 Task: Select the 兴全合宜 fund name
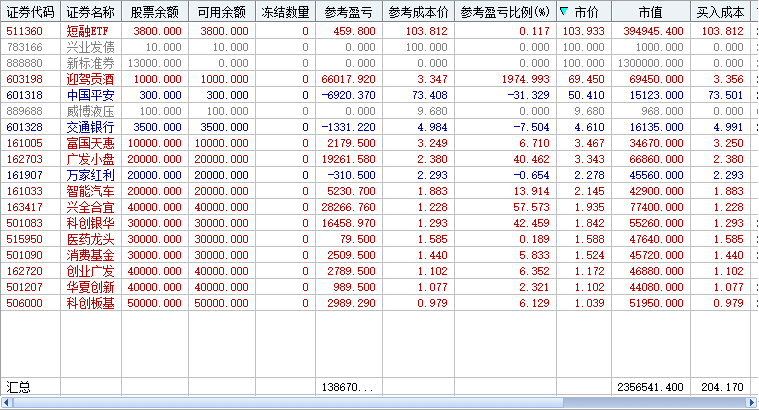91,207
